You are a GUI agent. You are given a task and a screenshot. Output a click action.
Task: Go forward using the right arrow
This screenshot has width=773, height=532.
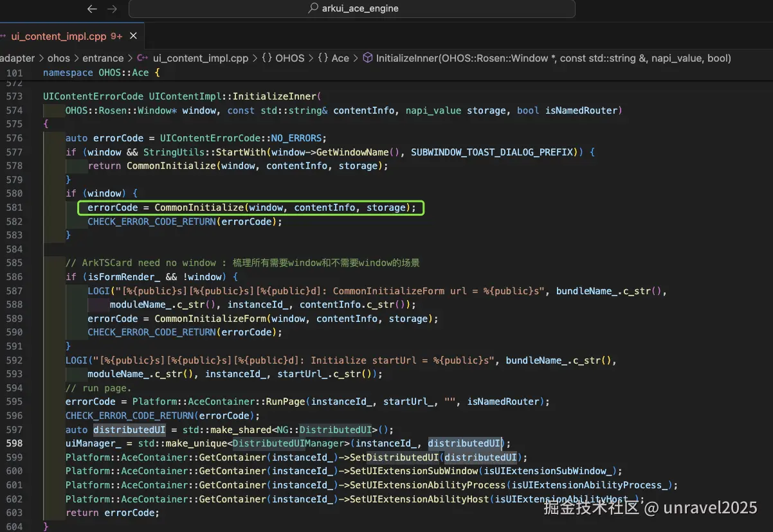click(113, 9)
